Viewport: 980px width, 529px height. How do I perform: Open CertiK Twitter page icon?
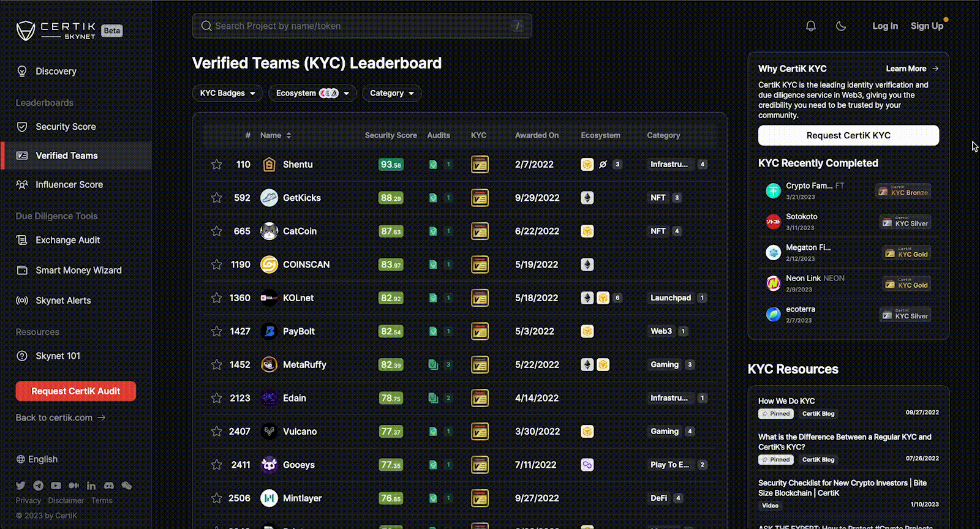[21, 486]
